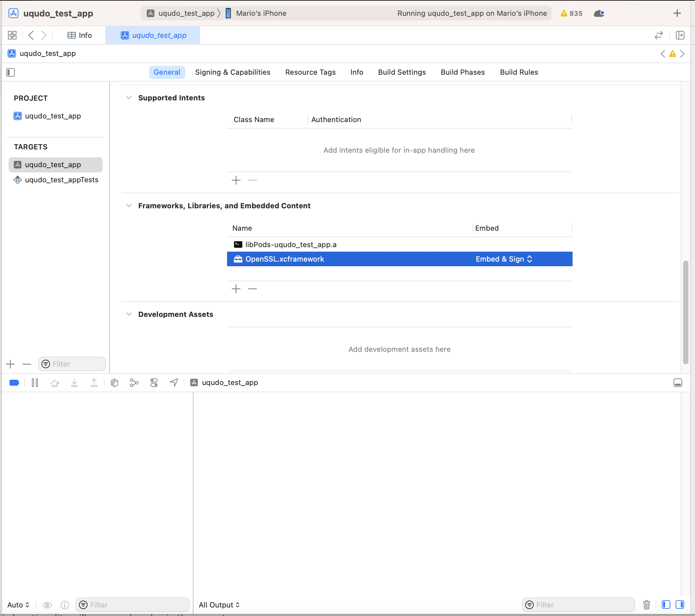Screen dimensions: 695x616
Task: Toggle breakpoints activation button
Action: pyautogui.click(x=14, y=383)
